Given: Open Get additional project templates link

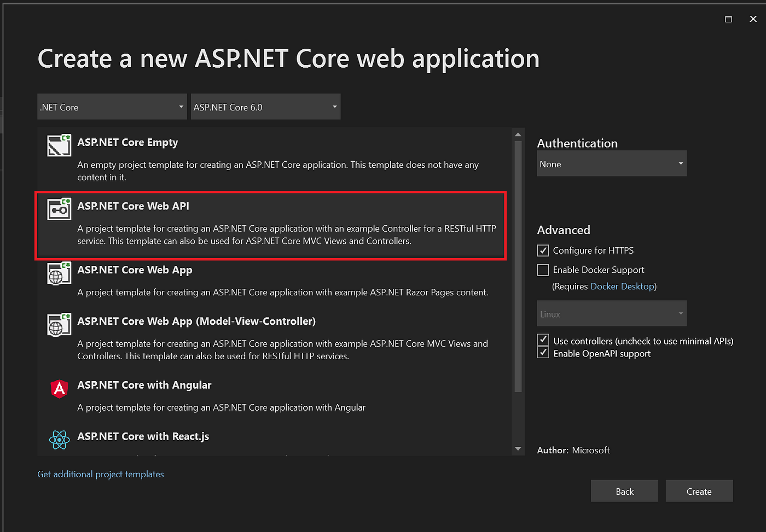Looking at the screenshot, I should pos(101,474).
